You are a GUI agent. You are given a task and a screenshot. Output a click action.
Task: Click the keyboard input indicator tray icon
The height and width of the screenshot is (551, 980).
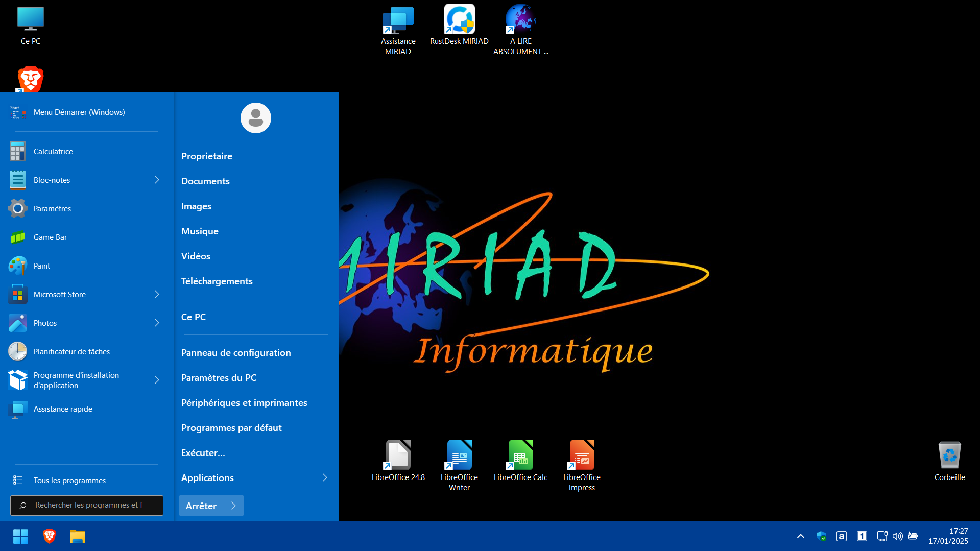842,536
